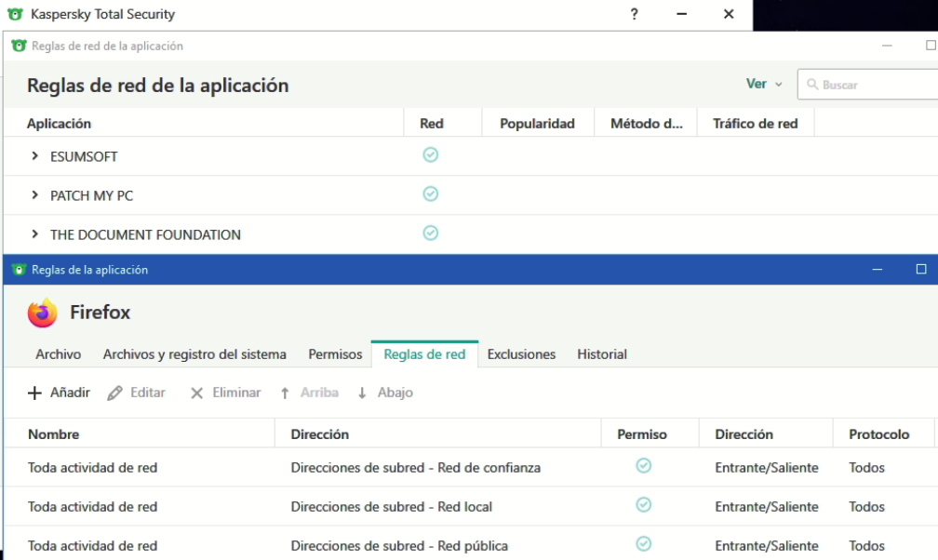Click Kaspersky icon in Reglas de red title bar
The height and width of the screenshot is (560, 938).
pos(20,46)
